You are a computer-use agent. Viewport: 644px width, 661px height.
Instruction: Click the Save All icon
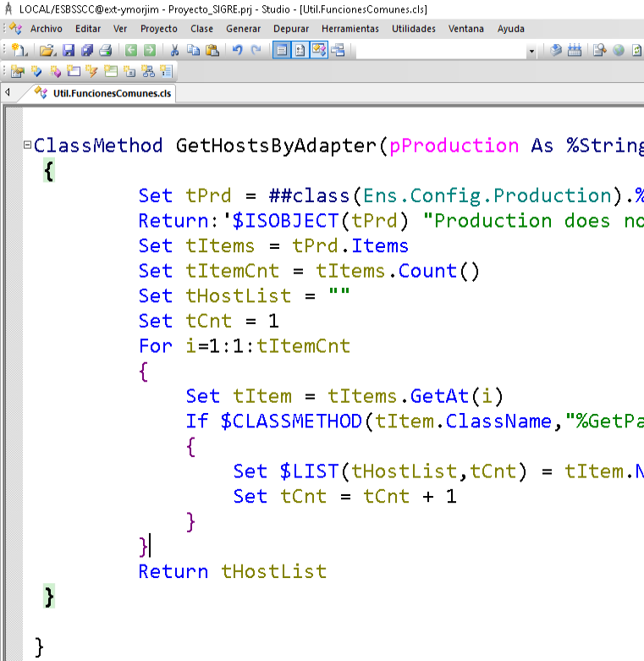87,51
